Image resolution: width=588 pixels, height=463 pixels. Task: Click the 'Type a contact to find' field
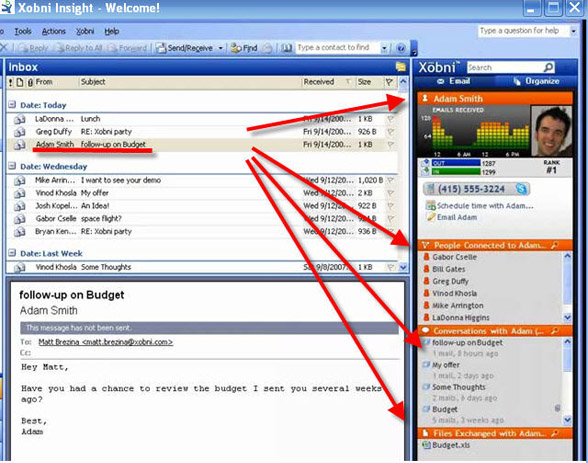337,48
